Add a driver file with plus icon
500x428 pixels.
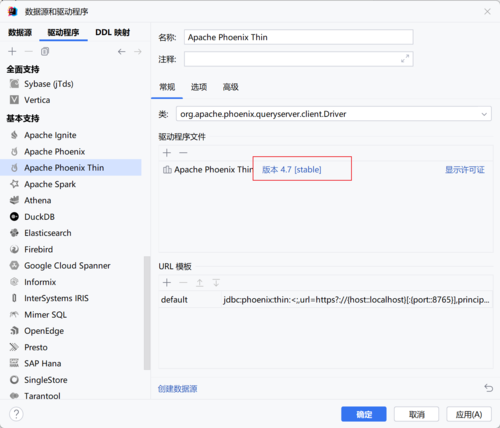coord(167,153)
